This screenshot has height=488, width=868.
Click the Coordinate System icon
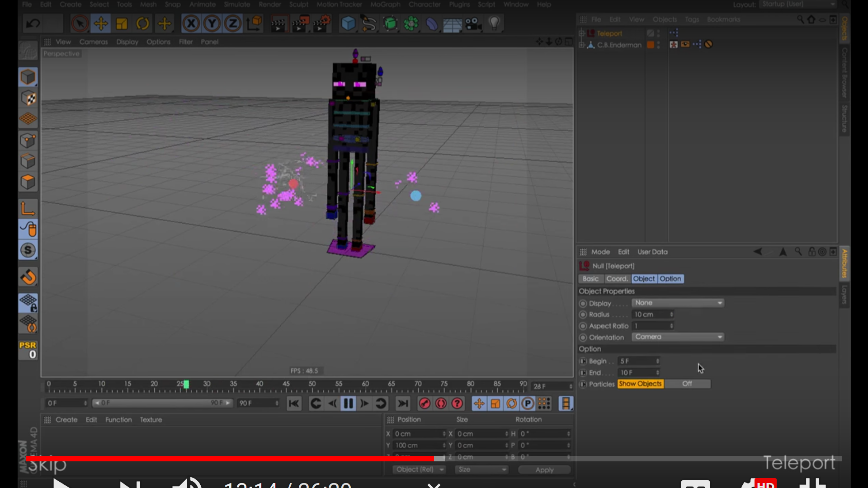click(255, 23)
